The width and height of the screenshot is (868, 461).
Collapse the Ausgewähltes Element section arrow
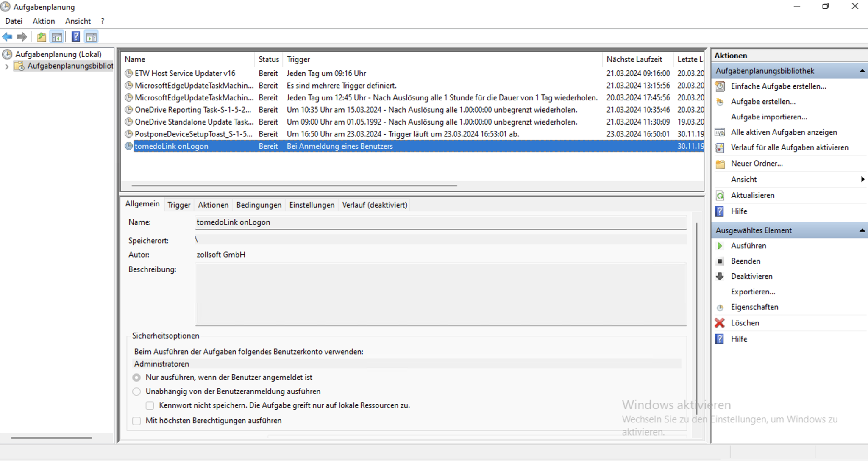pyautogui.click(x=862, y=230)
